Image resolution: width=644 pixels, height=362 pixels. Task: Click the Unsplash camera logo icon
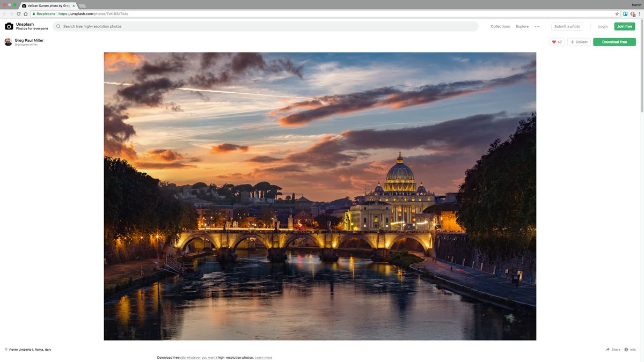click(9, 26)
